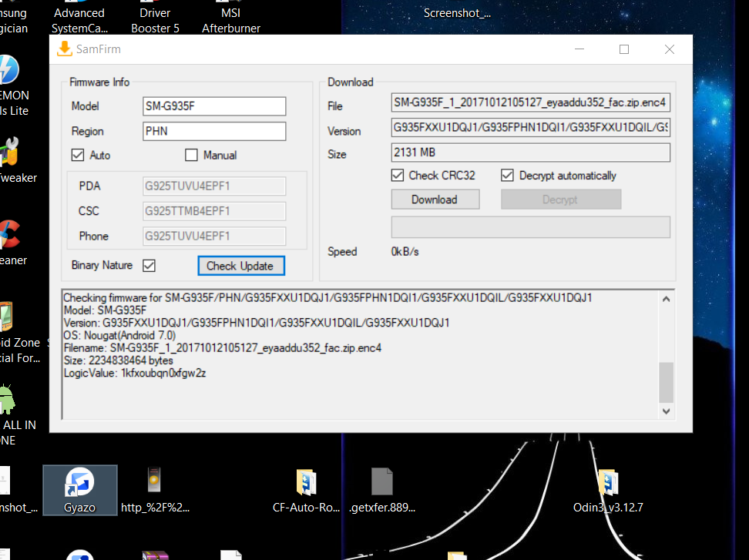This screenshot has width=749, height=560.
Task: Click the empty download progress bar
Action: coord(531,227)
